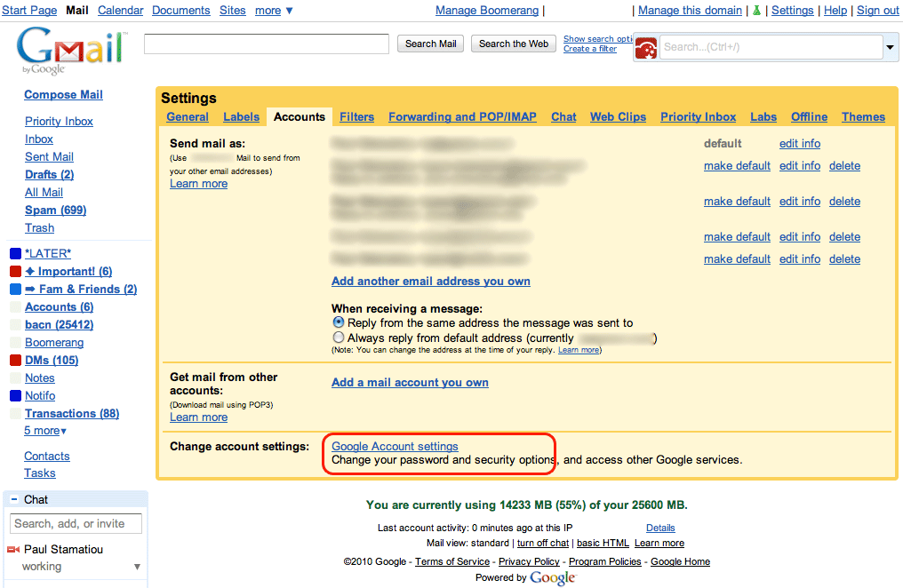Click the Sites link in the top bar
The height and width of the screenshot is (588, 903).
(233, 11)
